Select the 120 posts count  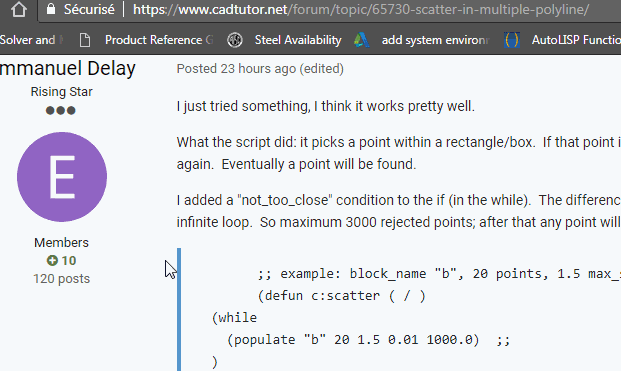61,279
